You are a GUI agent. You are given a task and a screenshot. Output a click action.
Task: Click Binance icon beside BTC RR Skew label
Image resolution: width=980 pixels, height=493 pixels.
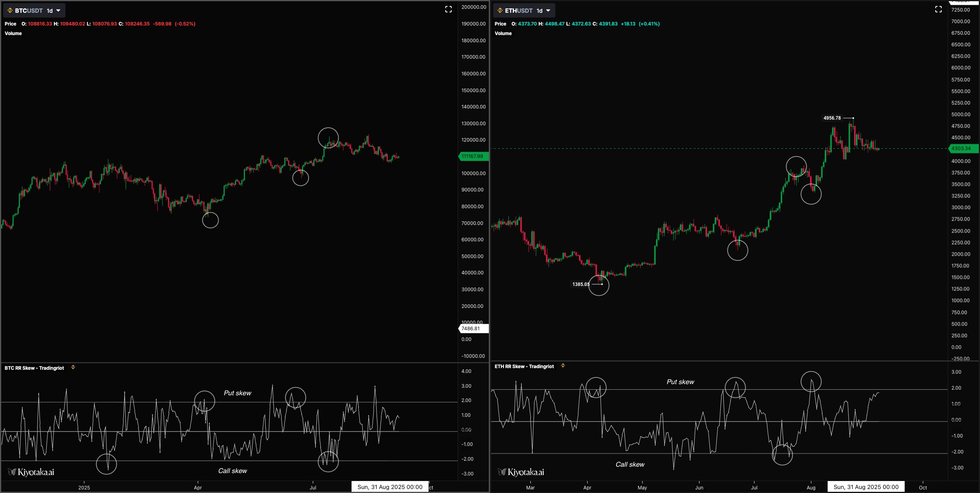pos(73,367)
